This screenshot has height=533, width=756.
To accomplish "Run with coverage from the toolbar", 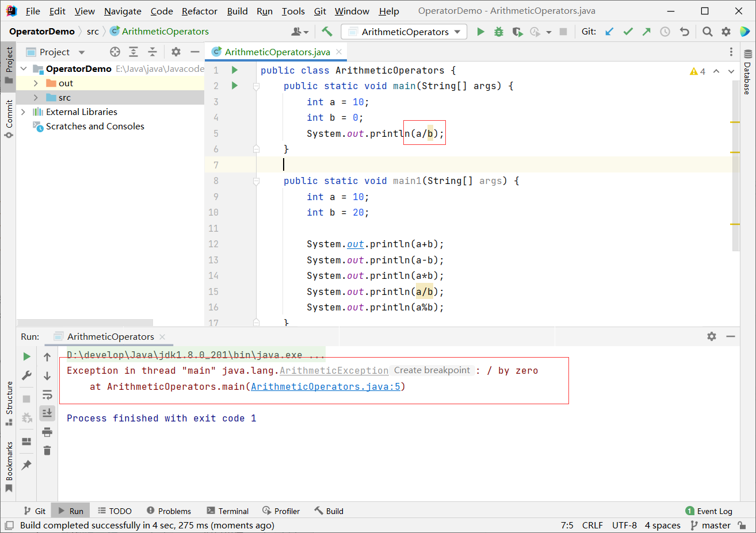I will [517, 32].
